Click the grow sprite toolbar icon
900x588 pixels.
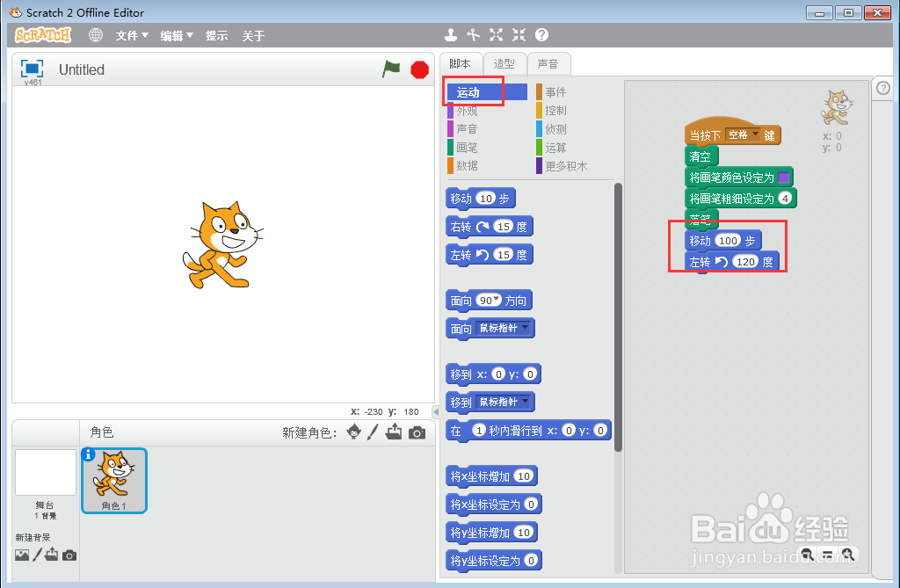496,35
